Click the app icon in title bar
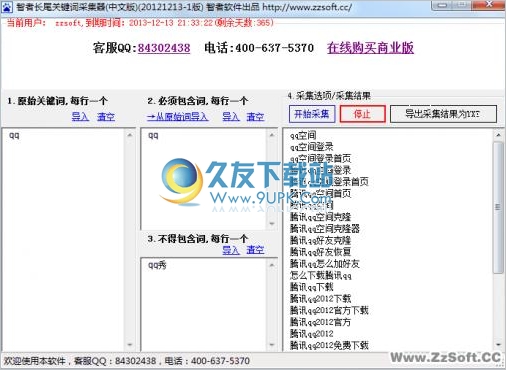The image size is (506, 370). 7,7
